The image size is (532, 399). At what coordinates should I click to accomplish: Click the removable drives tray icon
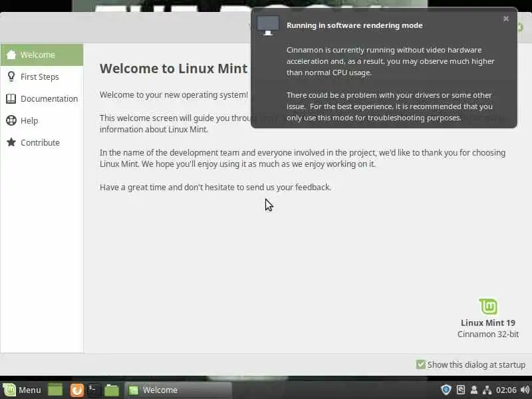coord(461,390)
